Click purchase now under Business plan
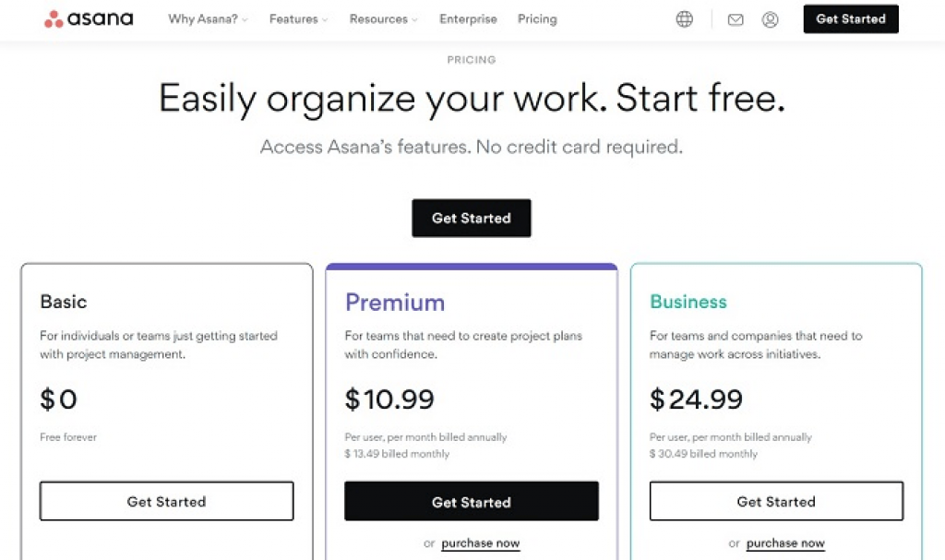The height and width of the screenshot is (560, 945). click(785, 543)
